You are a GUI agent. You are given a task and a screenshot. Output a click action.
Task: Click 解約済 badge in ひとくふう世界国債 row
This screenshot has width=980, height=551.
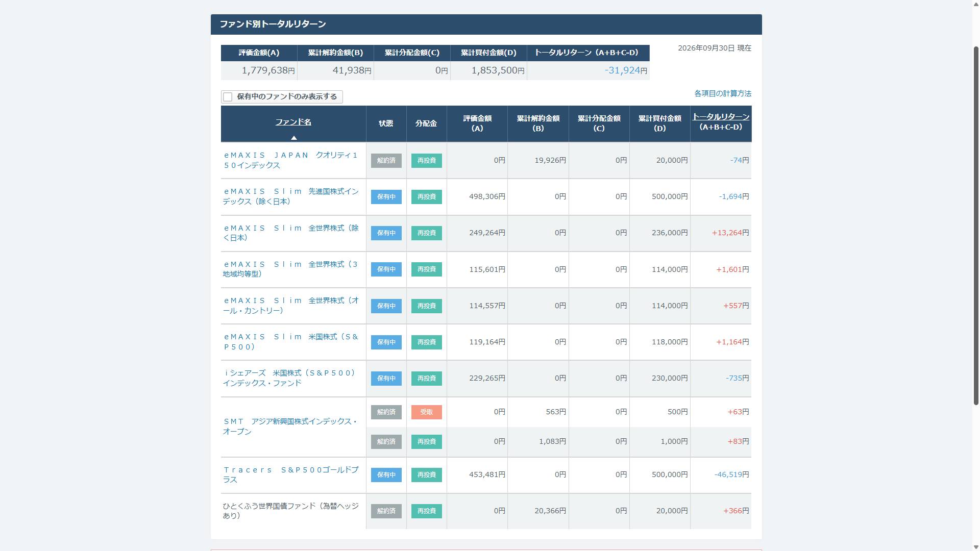pyautogui.click(x=386, y=511)
